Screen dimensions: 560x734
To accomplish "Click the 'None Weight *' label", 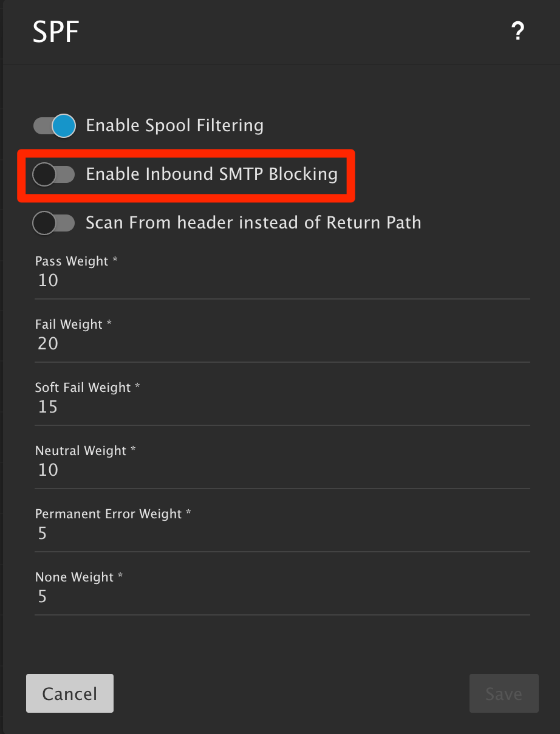I will point(79,577).
